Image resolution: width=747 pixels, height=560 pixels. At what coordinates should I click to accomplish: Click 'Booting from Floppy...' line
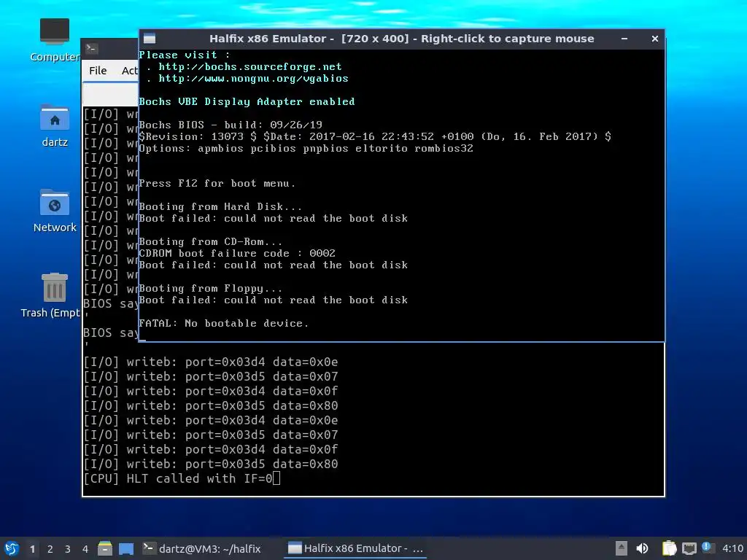[210, 289]
